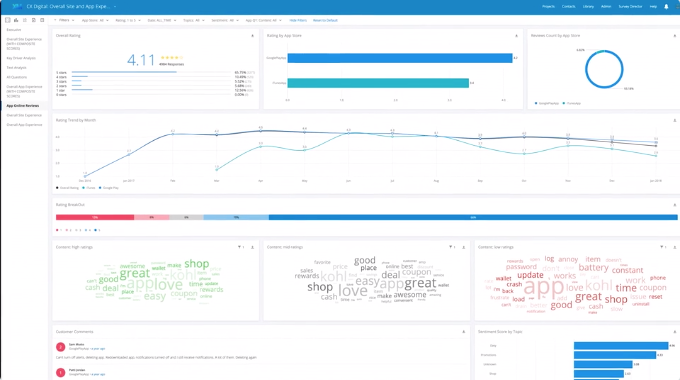Viewport: 680px width, 380px height.
Task: Click the XM logo in the header
Action: click(17, 7)
